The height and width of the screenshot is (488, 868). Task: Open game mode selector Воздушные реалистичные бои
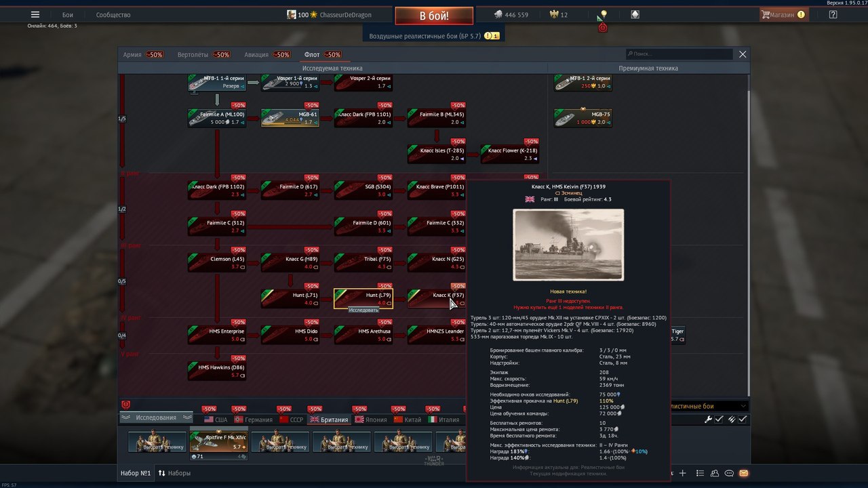[x=434, y=36]
